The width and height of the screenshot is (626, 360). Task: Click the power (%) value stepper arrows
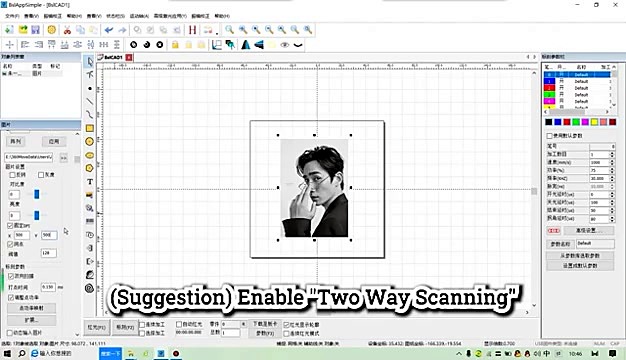612,170
